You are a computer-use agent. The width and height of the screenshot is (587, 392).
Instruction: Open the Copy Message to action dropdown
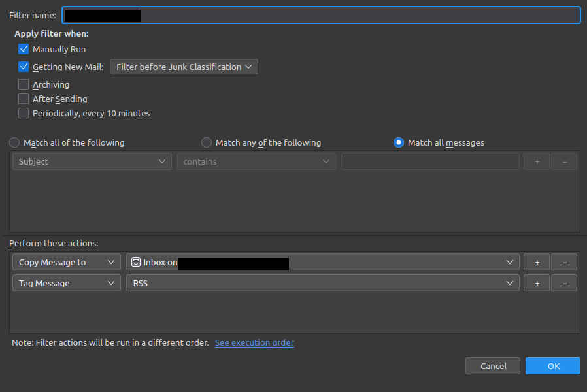pyautogui.click(x=66, y=262)
